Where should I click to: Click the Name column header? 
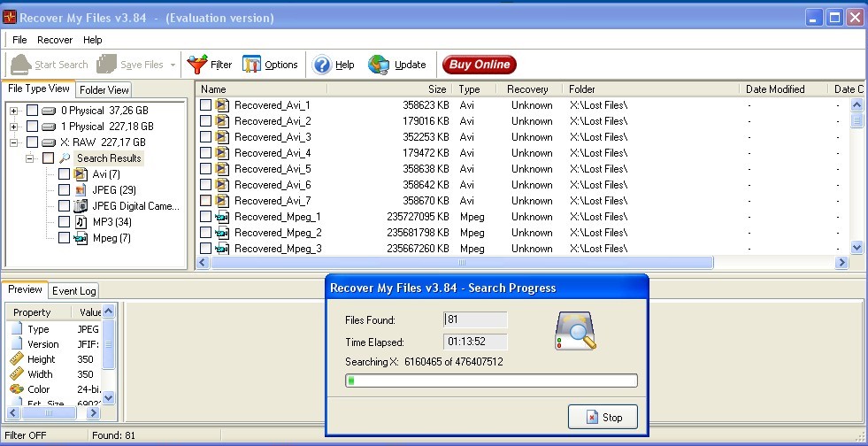[x=261, y=89]
